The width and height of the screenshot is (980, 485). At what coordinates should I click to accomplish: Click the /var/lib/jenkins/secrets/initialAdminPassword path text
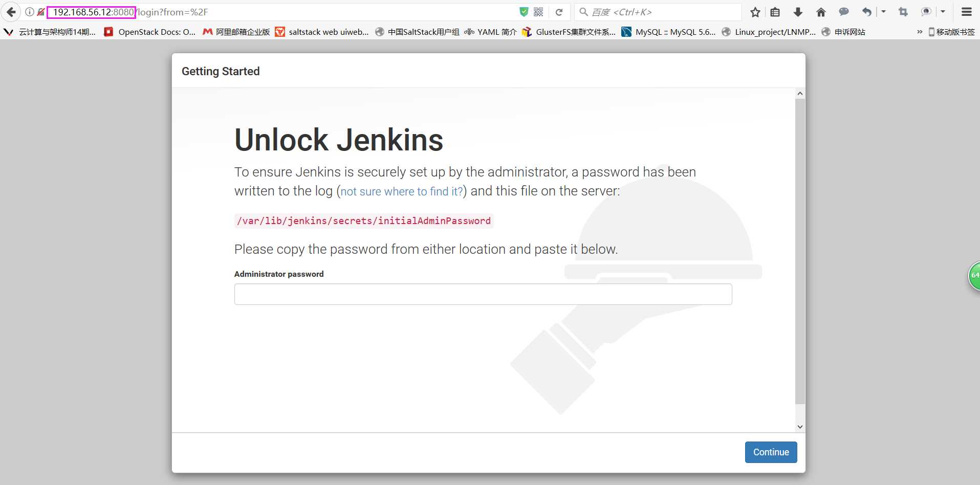click(x=364, y=221)
